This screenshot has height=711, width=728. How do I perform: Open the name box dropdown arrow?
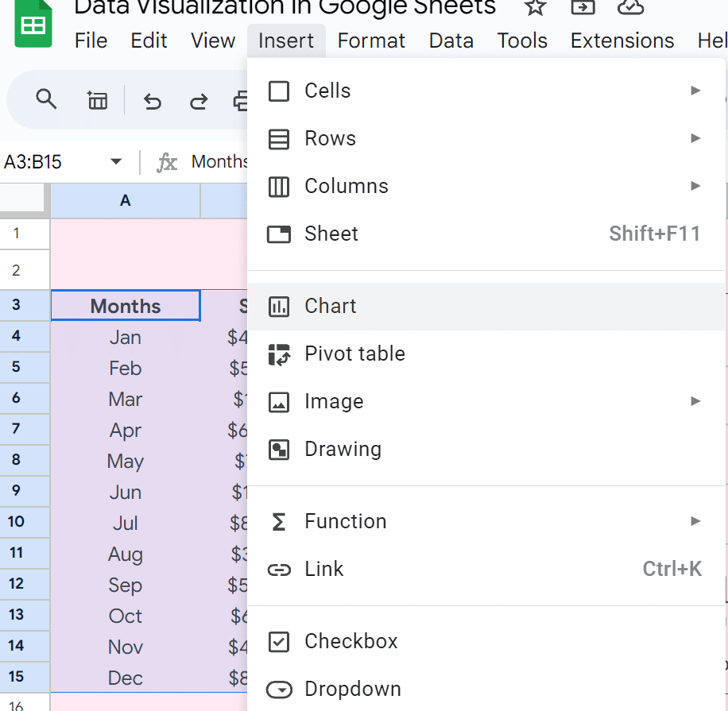tap(115, 161)
